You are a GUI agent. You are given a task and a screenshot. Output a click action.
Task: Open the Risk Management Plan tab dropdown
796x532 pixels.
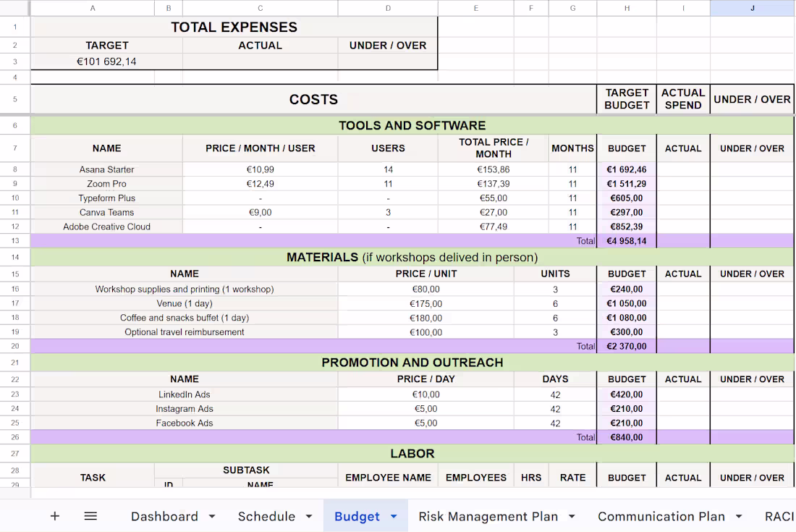572,516
